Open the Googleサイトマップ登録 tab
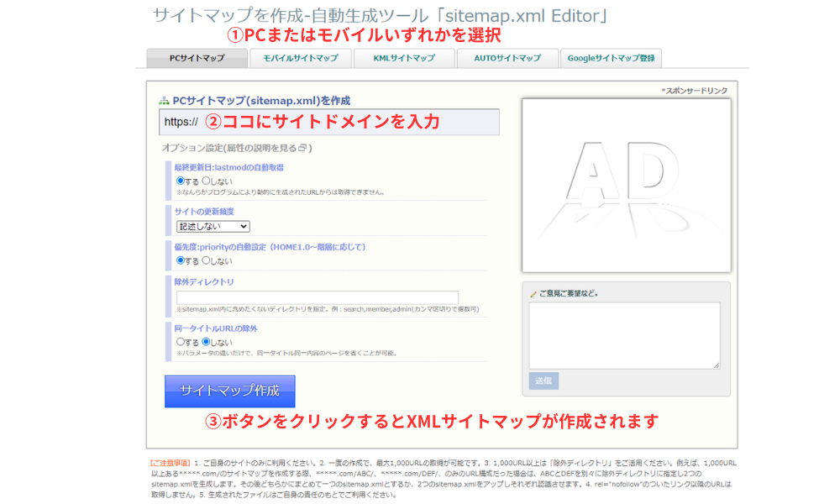Image resolution: width=840 pixels, height=504 pixels. click(x=612, y=58)
